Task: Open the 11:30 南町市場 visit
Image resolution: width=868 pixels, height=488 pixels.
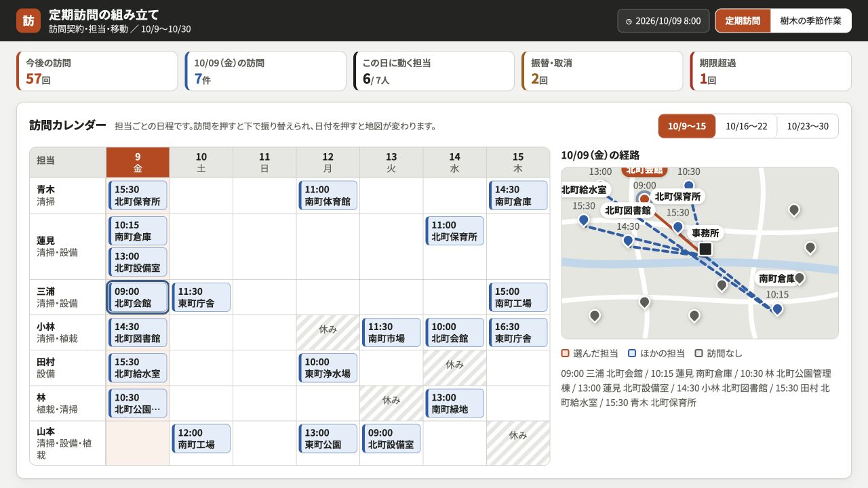Action: 391,332
